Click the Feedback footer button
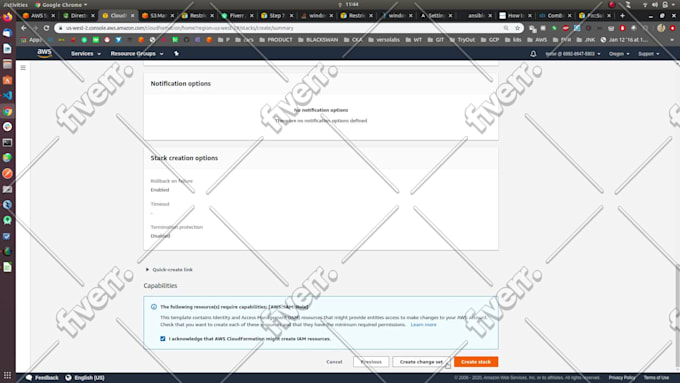 (x=42, y=377)
